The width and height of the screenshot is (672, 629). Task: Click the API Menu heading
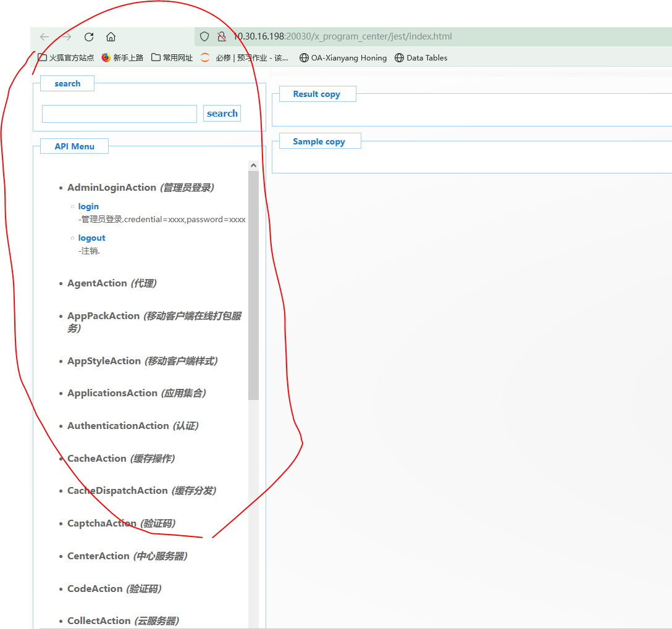coord(75,146)
